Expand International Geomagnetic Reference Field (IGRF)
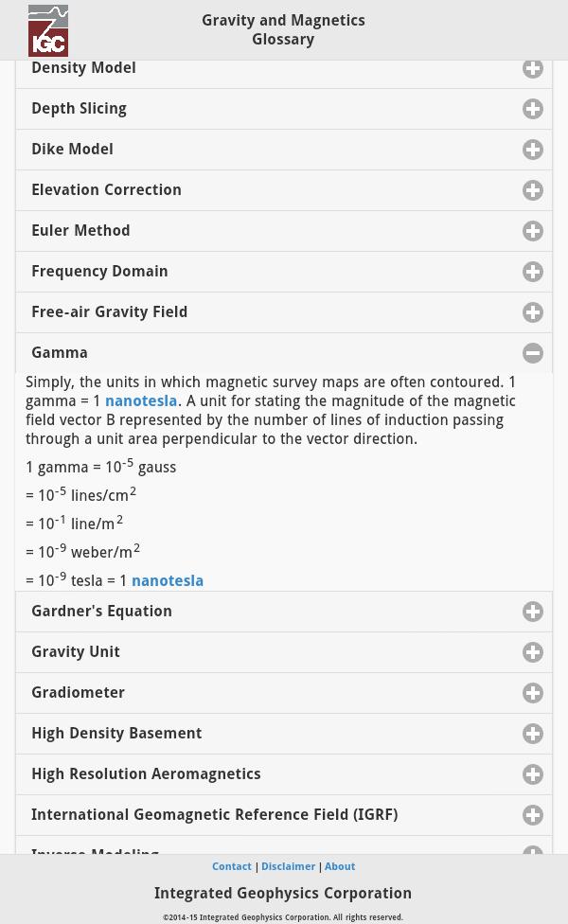568x924 pixels. [x=533, y=814]
